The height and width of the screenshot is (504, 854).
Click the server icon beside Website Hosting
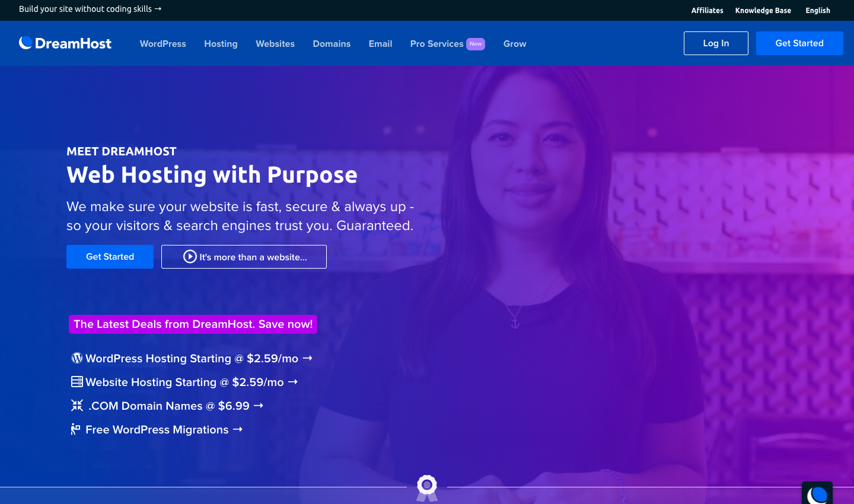pos(77,382)
